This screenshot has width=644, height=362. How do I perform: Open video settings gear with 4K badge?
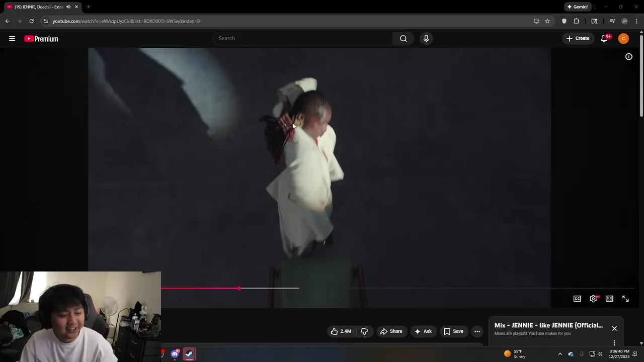point(594,299)
